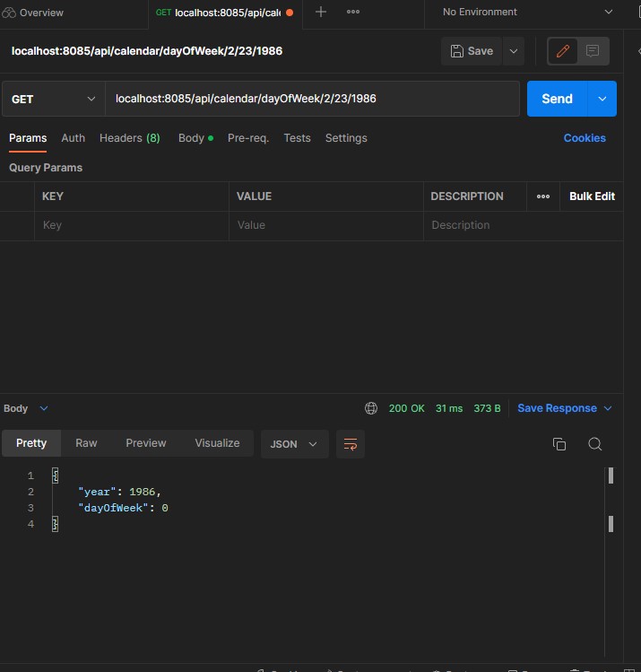Open the comments icon
Screen dimensions: 641x672
pos(593,51)
